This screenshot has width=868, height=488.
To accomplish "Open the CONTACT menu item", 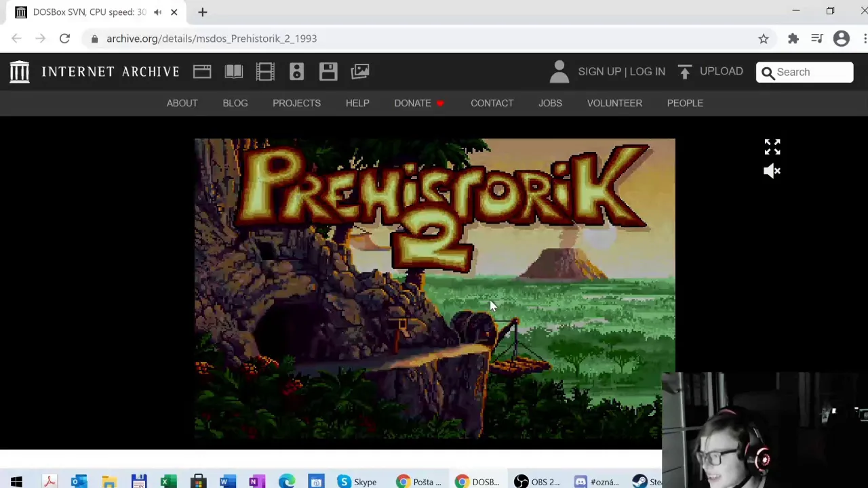I will [x=492, y=103].
